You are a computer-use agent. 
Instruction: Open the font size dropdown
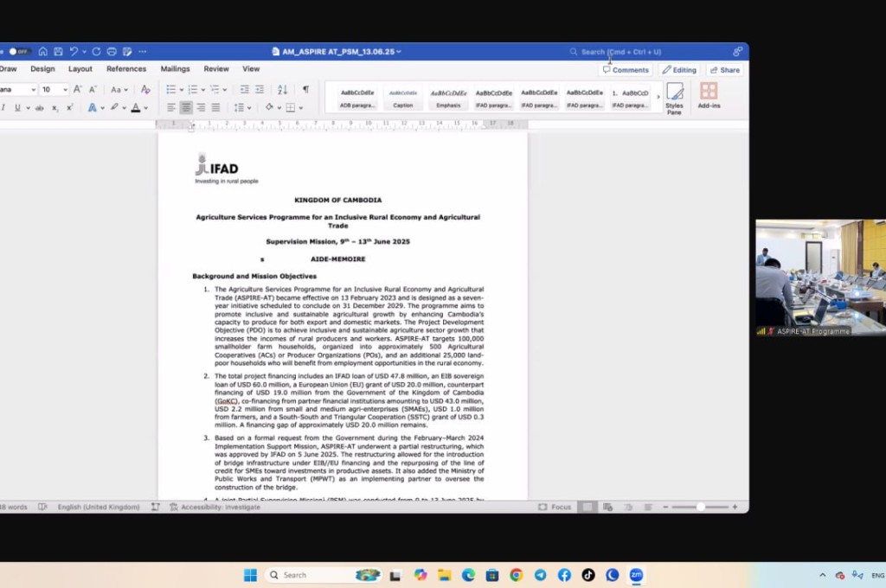click(66, 90)
